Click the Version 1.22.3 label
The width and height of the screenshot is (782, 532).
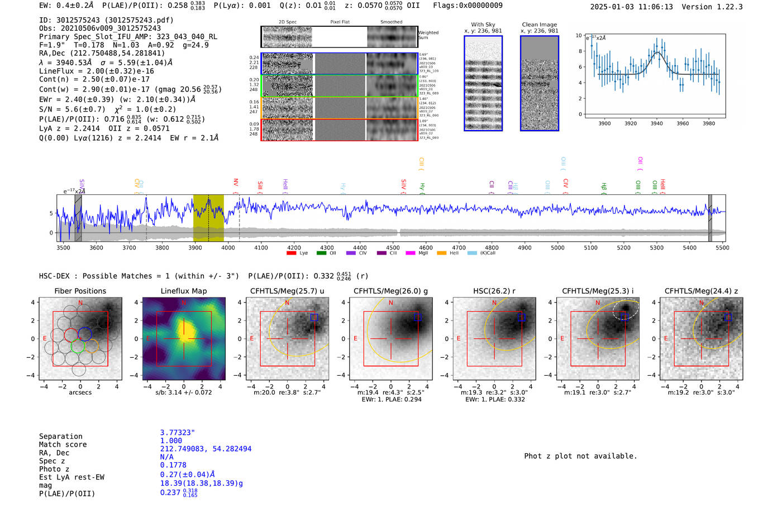[x=713, y=7]
